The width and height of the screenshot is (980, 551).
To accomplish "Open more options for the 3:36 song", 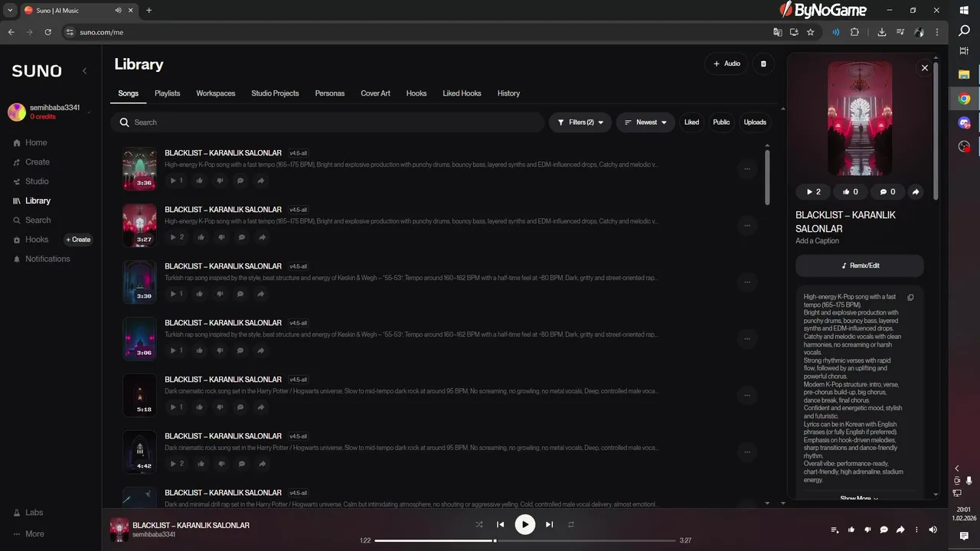I will [746, 168].
